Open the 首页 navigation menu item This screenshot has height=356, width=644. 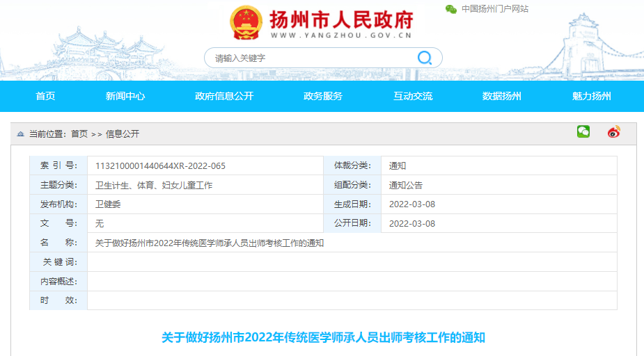pos(46,97)
